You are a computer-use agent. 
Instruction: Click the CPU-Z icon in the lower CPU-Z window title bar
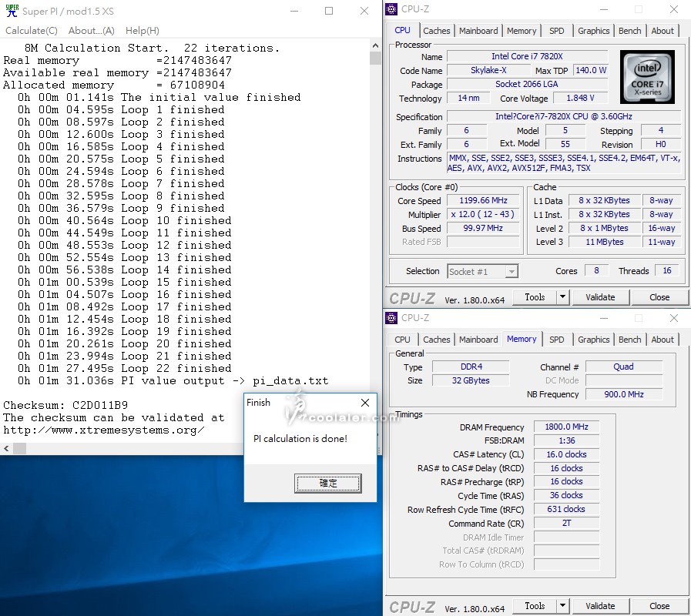tap(391, 318)
